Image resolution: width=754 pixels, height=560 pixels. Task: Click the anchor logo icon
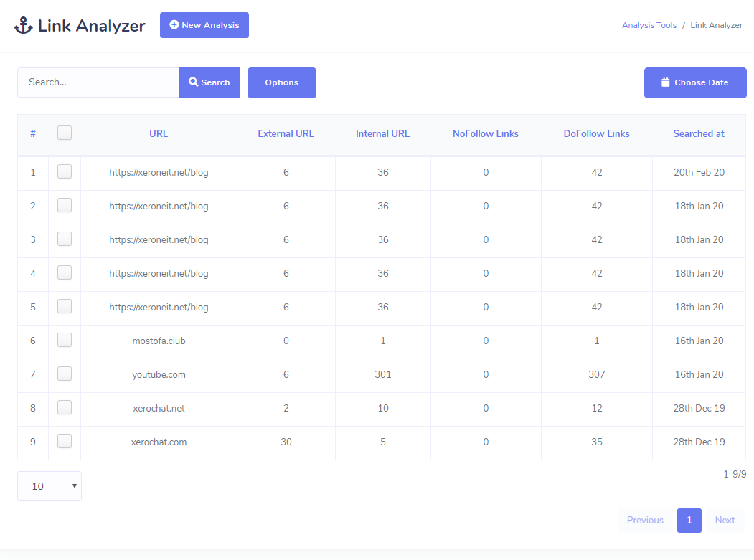24,26
